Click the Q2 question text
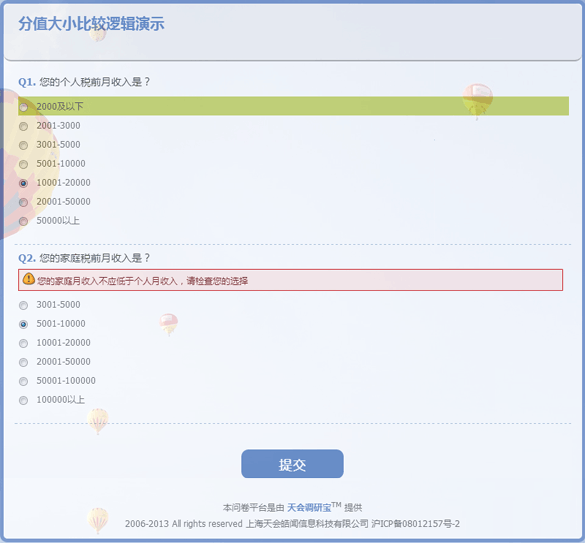The image size is (585, 543). [x=94, y=258]
